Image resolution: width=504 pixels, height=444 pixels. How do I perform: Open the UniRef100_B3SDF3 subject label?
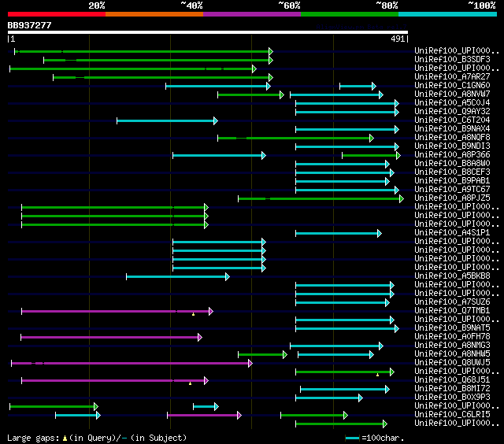pos(452,59)
